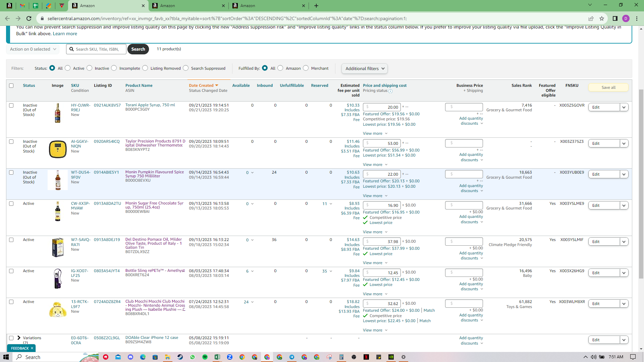644x362 pixels.
Task: Open the Windows notification center icon
Action: tap(633, 357)
